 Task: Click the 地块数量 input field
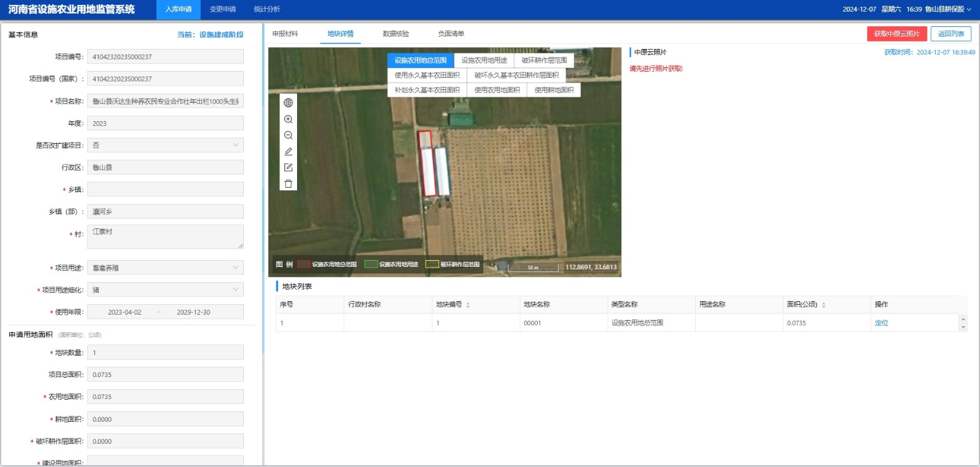(x=165, y=353)
